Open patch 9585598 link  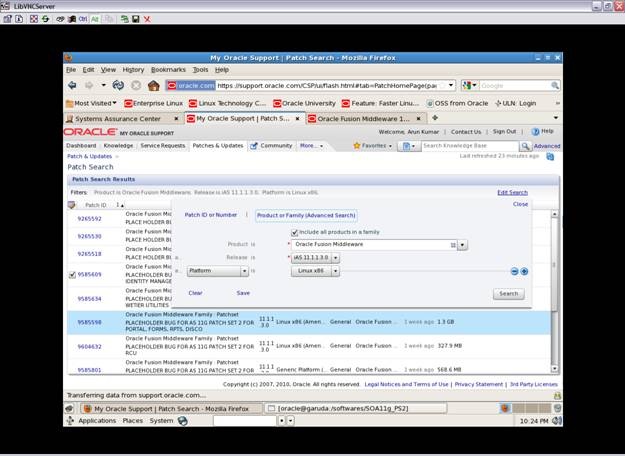(89, 322)
